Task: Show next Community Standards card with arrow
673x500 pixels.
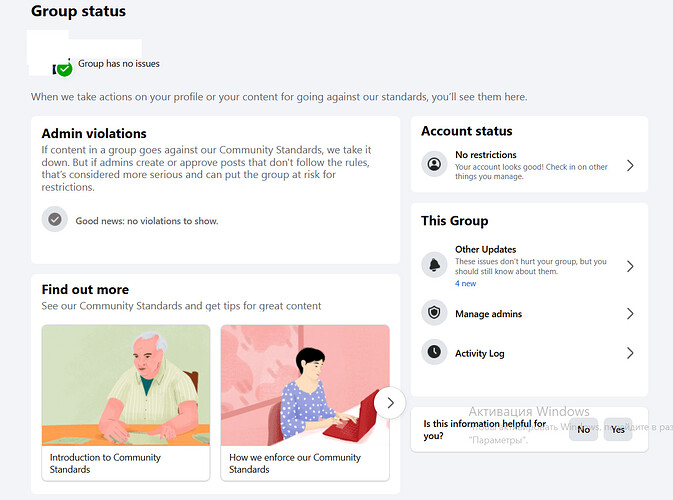Action: tap(390, 402)
